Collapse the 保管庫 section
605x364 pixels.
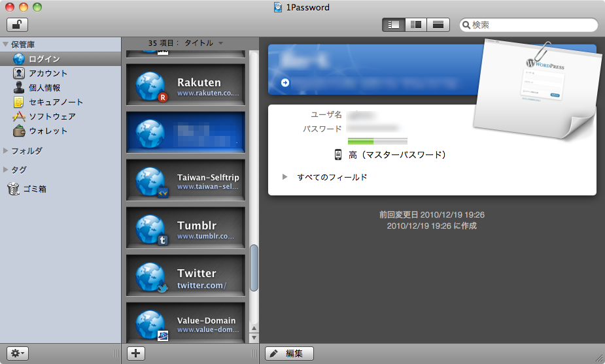pyautogui.click(x=5, y=44)
